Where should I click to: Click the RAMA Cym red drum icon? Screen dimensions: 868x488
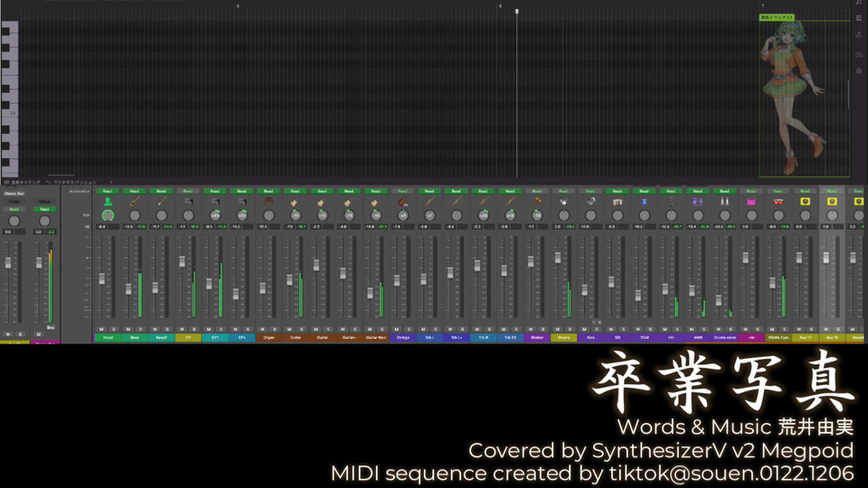coord(778,202)
